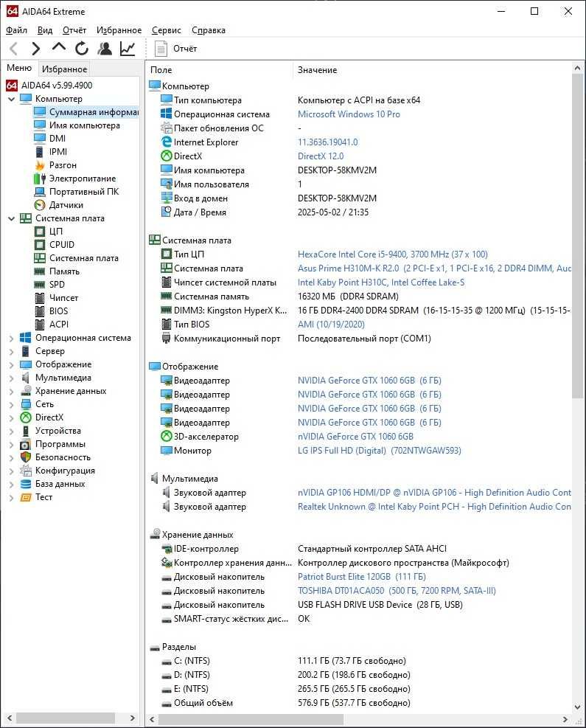Image resolution: width=586 pixels, height=728 pixels.
Task: Expand the Операционная система tree node
Action: click(12, 338)
